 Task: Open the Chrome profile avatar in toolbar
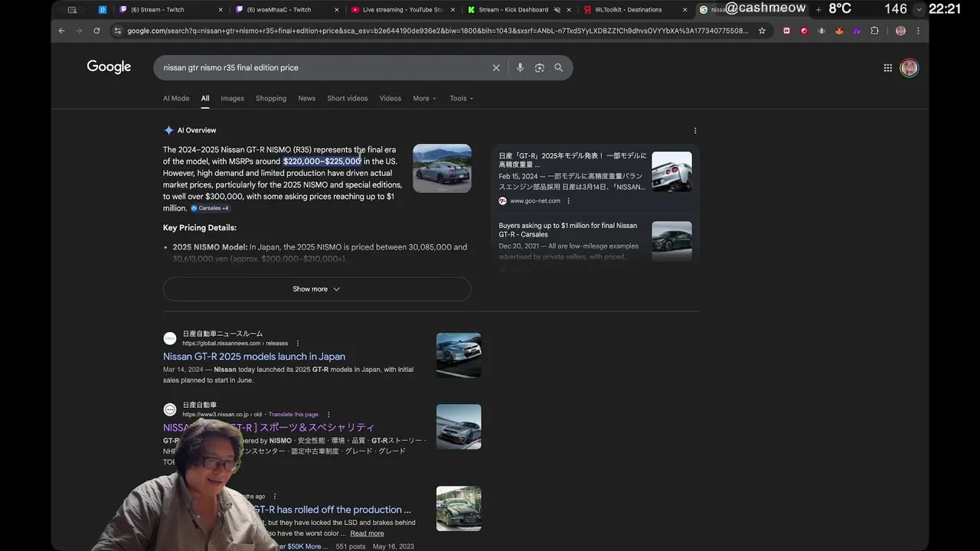coord(900,31)
